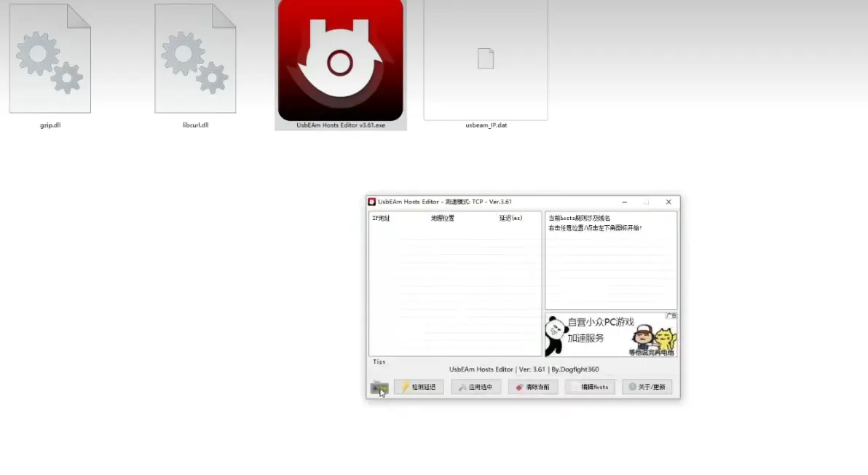Select the libcurl.dll file icon

tap(195, 59)
